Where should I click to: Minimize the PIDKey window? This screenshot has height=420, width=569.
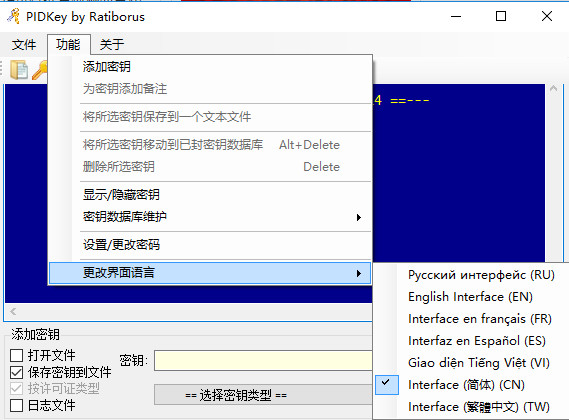point(456,16)
